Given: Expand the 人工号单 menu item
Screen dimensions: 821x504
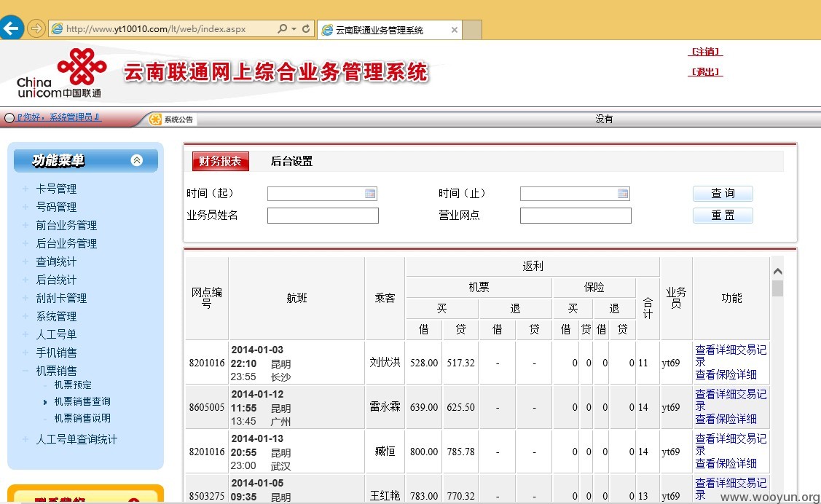Looking at the screenshot, I should coord(56,334).
